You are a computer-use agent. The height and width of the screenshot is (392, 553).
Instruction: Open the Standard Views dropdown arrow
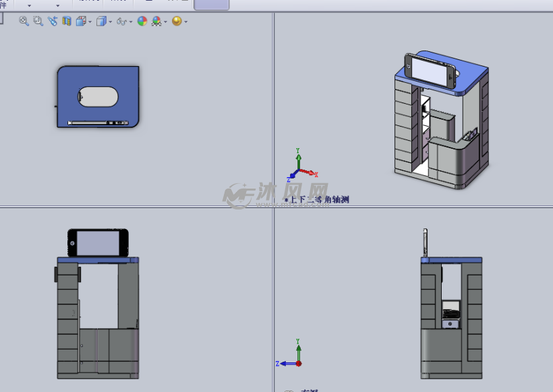88,21
